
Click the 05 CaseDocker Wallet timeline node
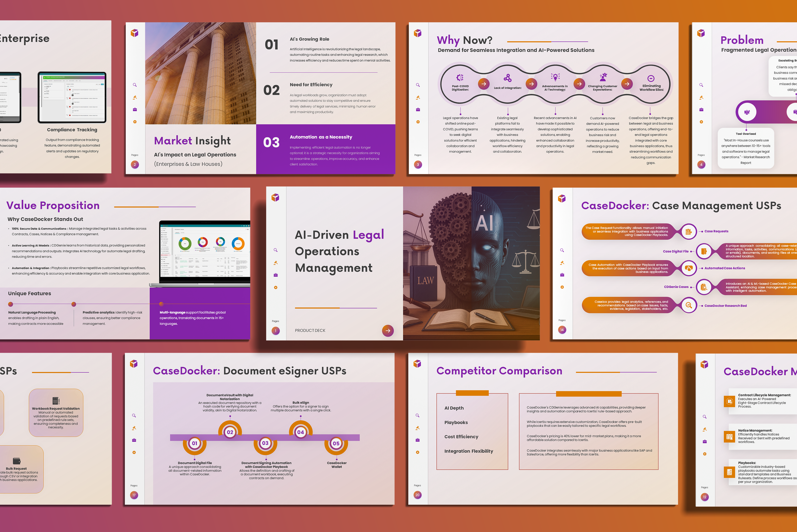(337, 444)
